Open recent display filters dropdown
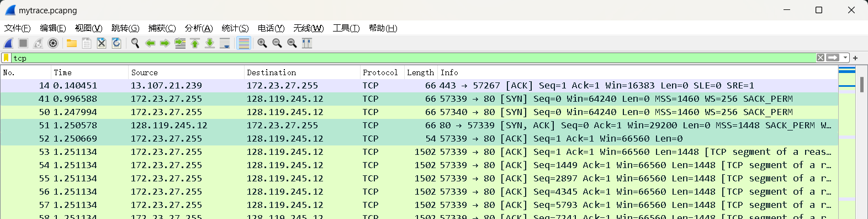Screen dimensions: 868x219 pos(845,58)
